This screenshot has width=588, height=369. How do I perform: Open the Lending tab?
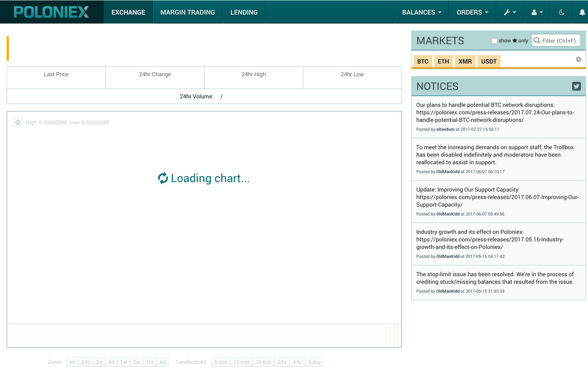[244, 12]
